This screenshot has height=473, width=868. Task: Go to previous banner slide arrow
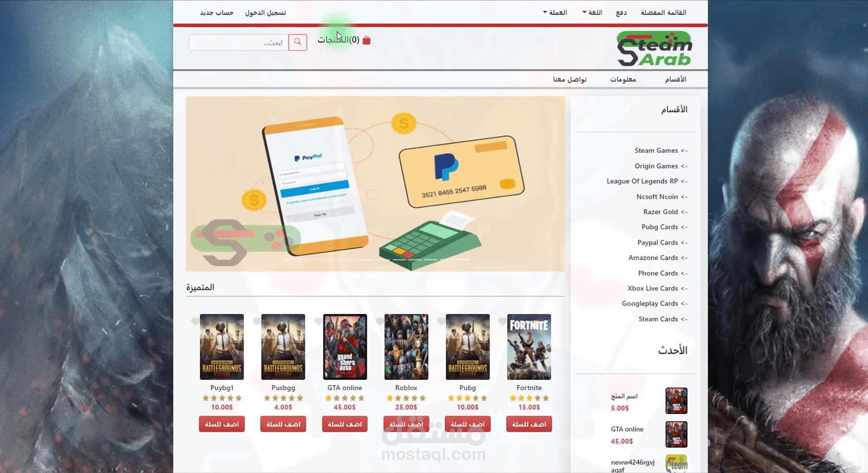(x=214, y=184)
